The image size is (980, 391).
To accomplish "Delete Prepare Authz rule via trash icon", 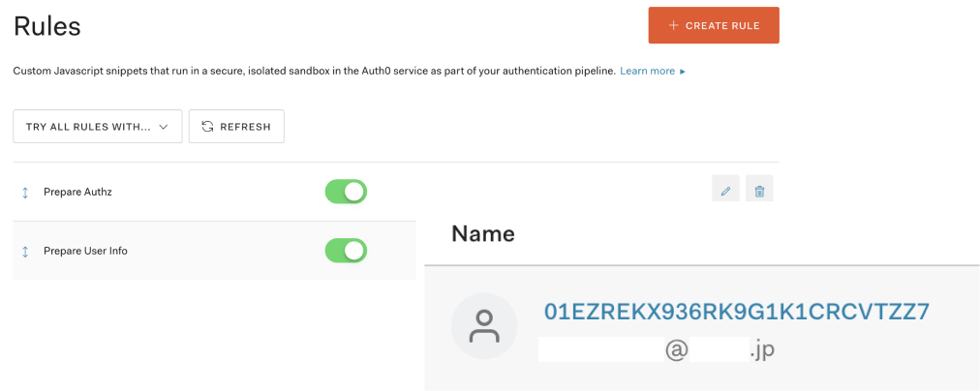I will tap(759, 189).
